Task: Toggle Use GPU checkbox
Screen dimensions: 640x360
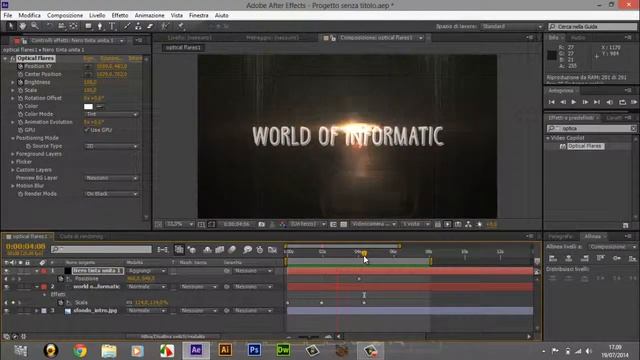Action: tap(86, 130)
